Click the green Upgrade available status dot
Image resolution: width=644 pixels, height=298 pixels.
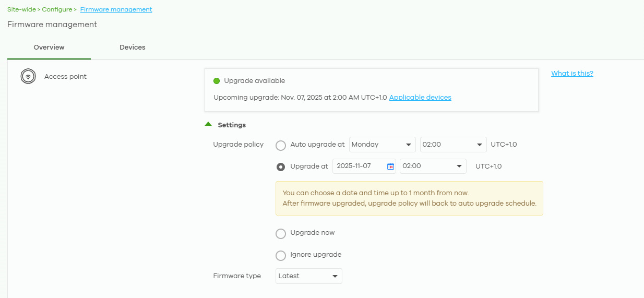click(217, 81)
